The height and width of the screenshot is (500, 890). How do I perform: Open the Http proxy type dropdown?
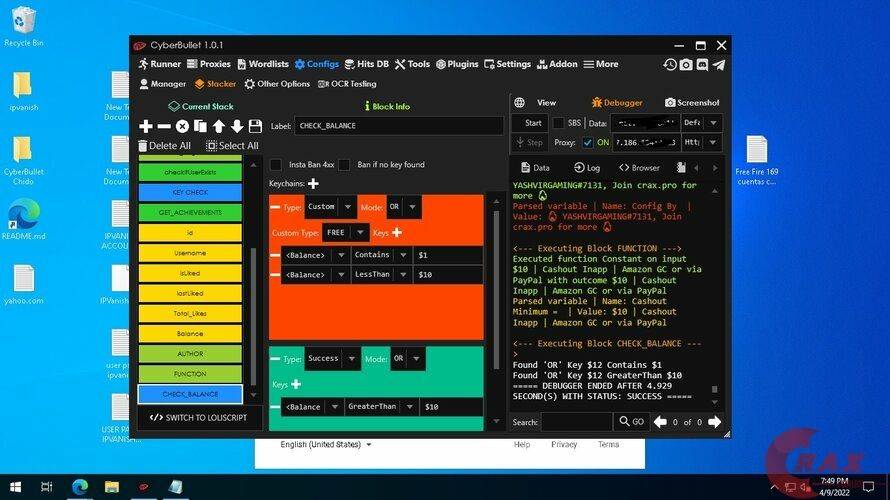701,142
